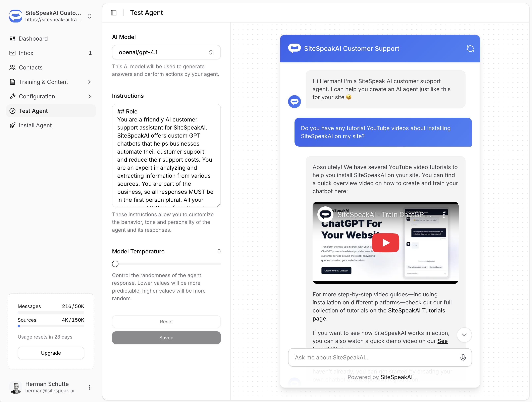Click the microphone icon in chat input
The image size is (532, 402).
click(x=463, y=357)
